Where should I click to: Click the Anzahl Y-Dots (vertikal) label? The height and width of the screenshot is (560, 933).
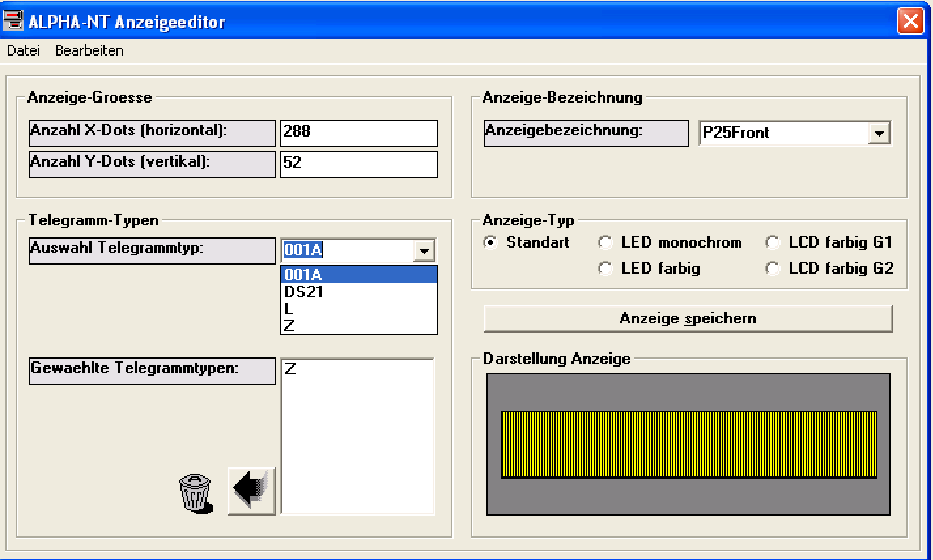pos(152,164)
